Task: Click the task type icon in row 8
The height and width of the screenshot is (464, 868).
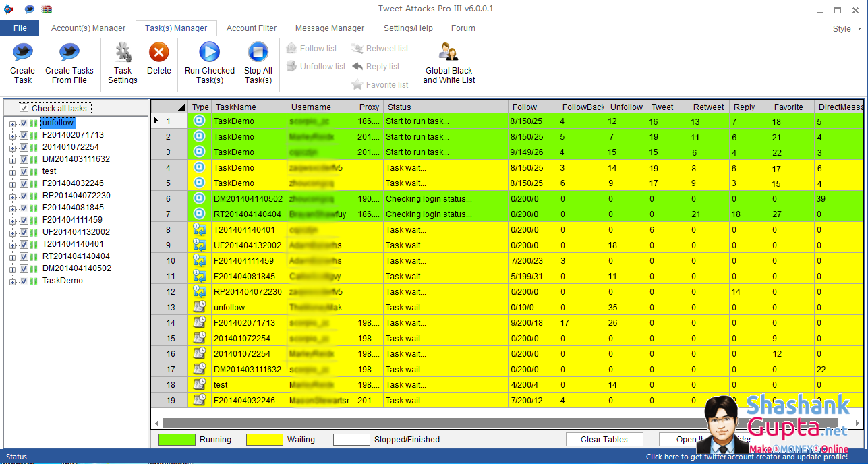Action: (200, 229)
